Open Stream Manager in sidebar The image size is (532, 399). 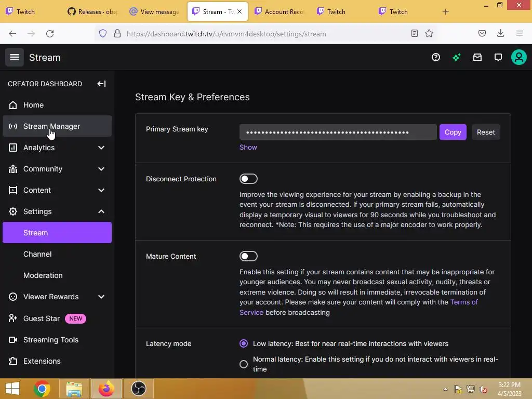(57, 126)
